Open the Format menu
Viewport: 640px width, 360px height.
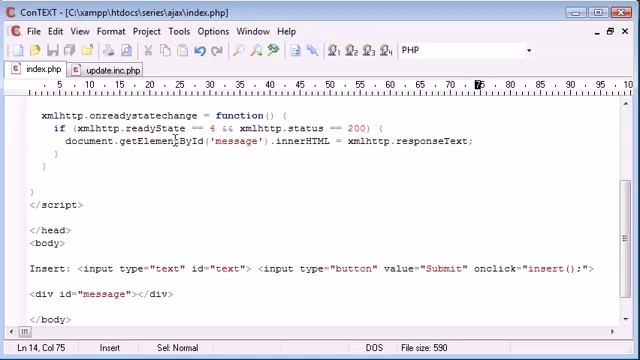coord(111,31)
